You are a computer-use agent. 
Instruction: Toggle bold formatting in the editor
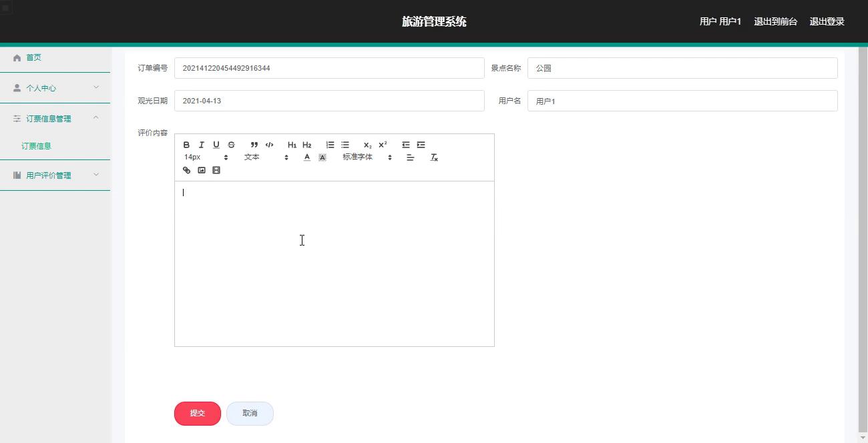click(x=186, y=145)
